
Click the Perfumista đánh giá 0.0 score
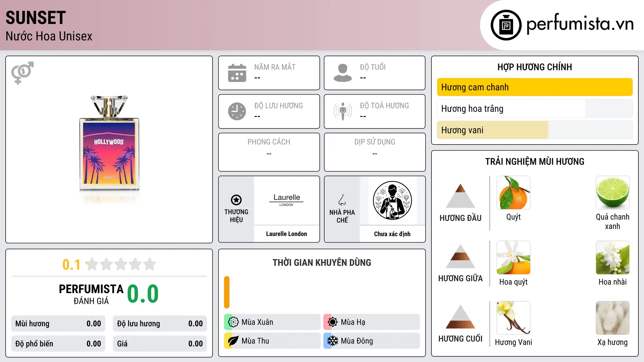tap(143, 294)
